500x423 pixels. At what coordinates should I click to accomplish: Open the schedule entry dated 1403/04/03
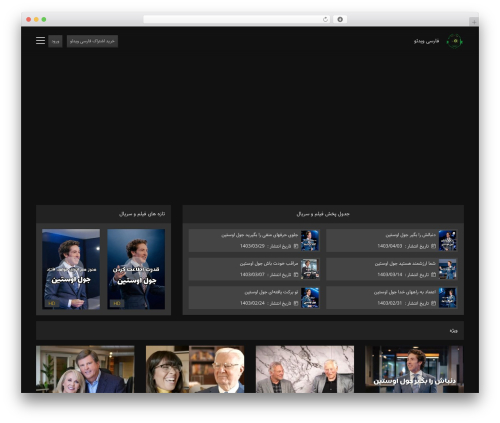(x=392, y=240)
